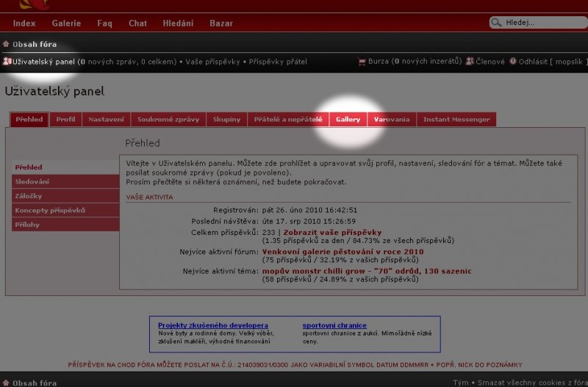This screenshot has width=588, height=387.
Task: Select the Gallery tab
Action: tap(348, 119)
